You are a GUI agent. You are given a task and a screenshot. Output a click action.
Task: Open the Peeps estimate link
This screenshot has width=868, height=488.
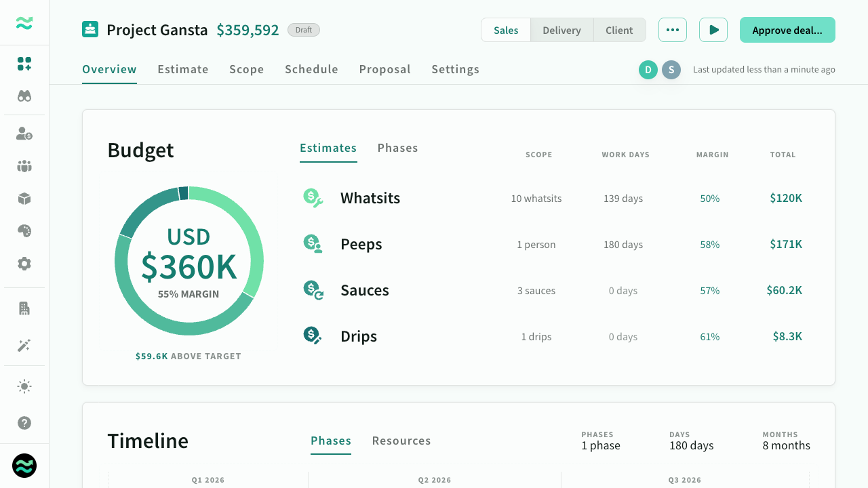point(361,245)
